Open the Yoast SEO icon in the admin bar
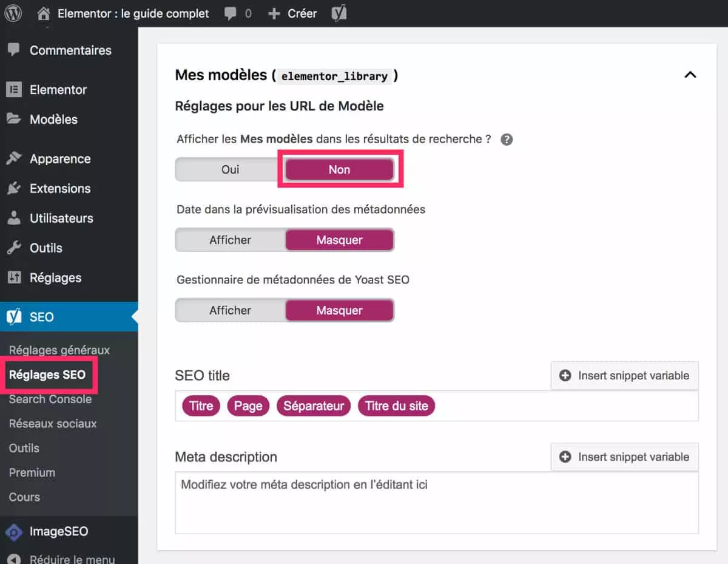 [x=338, y=13]
